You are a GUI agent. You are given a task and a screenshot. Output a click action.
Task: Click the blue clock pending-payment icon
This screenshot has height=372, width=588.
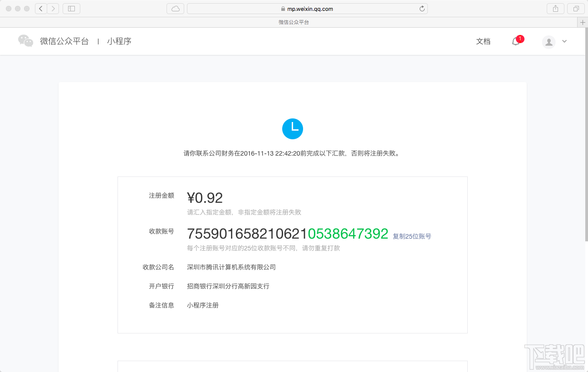(x=293, y=129)
